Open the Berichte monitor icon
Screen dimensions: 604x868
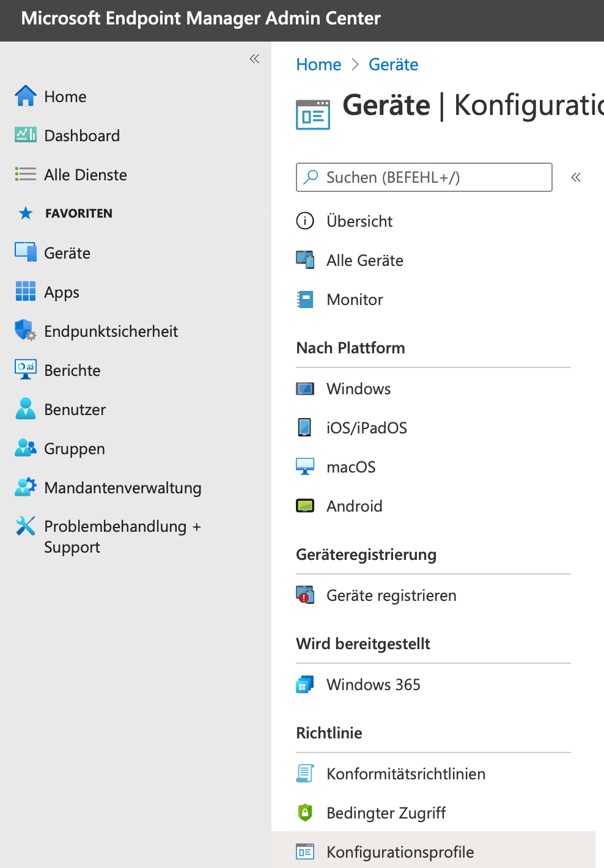26,370
